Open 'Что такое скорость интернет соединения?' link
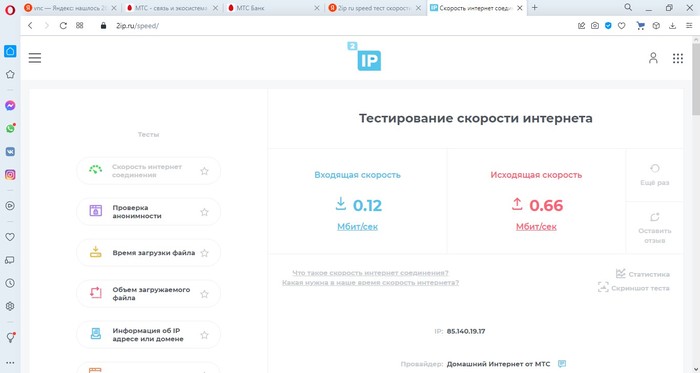The width and height of the screenshot is (700, 373). pos(370,273)
